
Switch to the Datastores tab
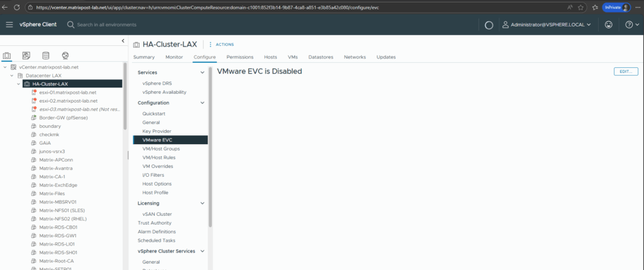click(x=321, y=57)
